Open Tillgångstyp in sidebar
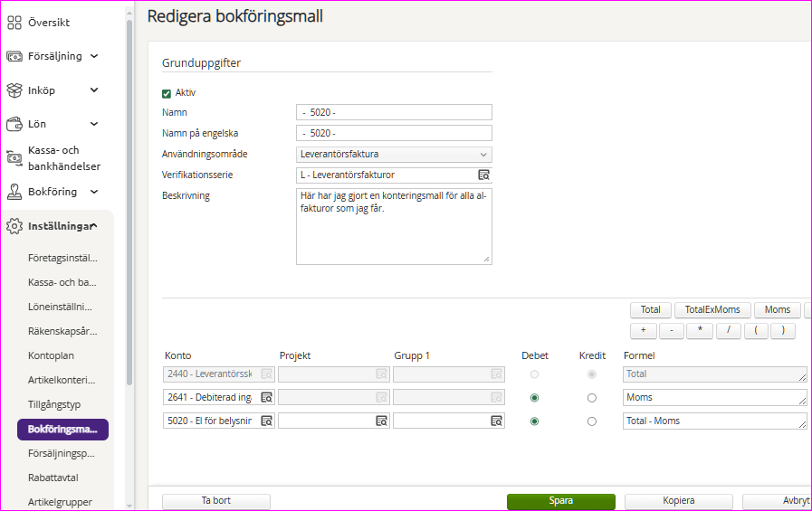This screenshot has width=812, height=511. [54, 404]
